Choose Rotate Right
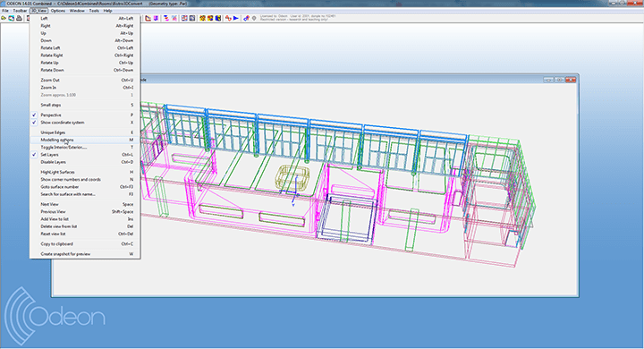This screenshot has height=349, width=644. click(x=85, y=55)
